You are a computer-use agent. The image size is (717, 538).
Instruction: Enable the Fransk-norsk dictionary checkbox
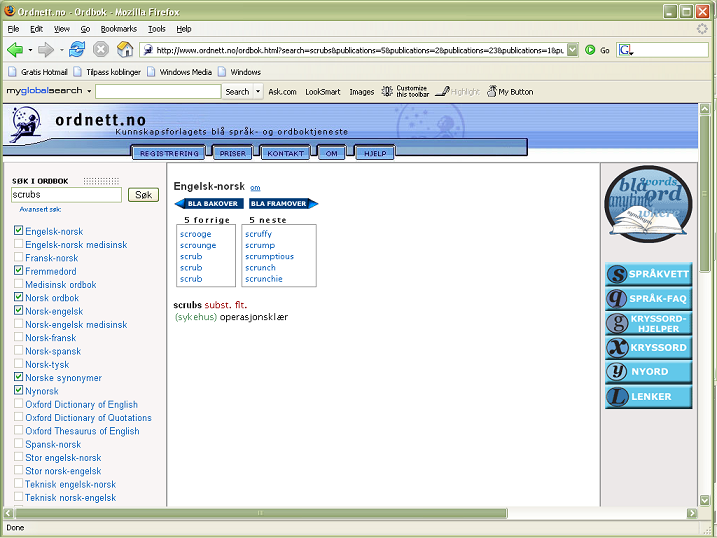(18, 258)
